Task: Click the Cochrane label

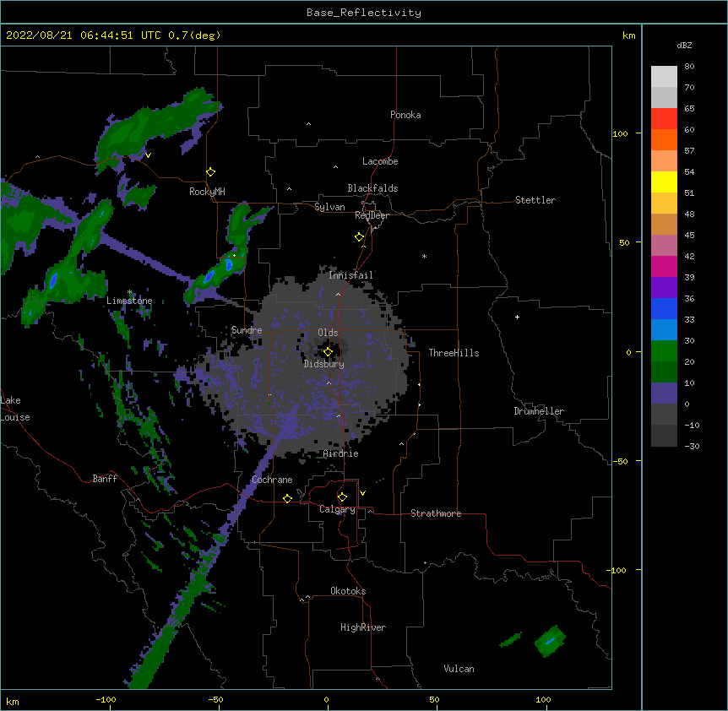Action: [272, 480]
